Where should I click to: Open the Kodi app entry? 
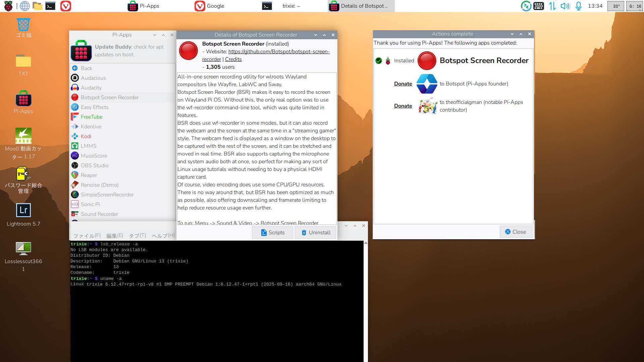tap(86, 136)
